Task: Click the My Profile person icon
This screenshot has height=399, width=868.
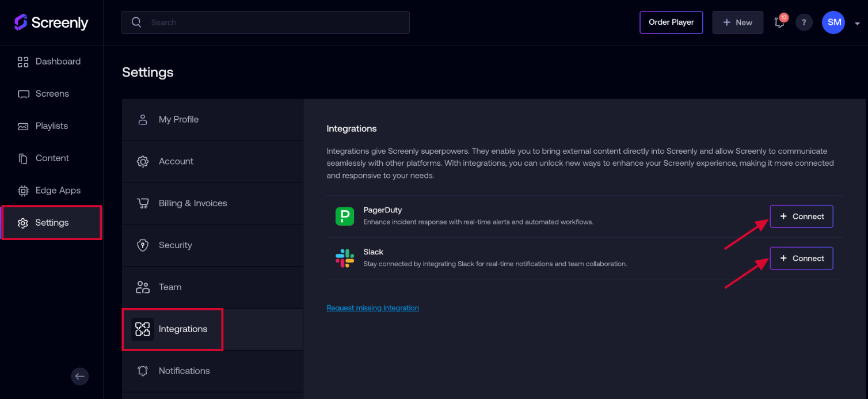Action: point(143,120)
